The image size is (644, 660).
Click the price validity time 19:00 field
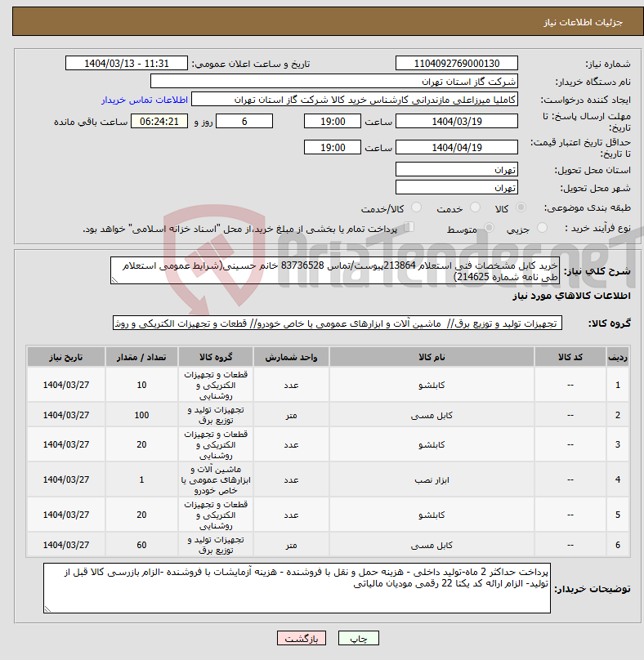click(x=333, y=148)
